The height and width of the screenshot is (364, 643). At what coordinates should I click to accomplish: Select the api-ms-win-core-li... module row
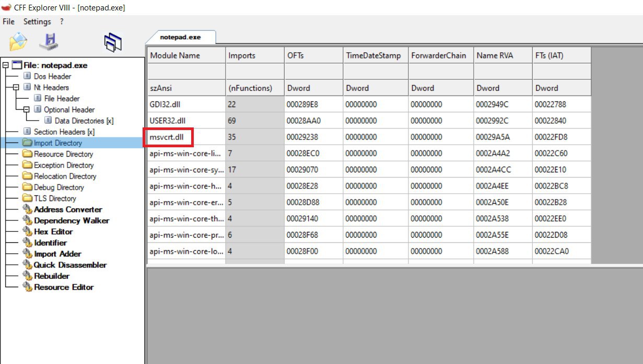click(369, 153)
